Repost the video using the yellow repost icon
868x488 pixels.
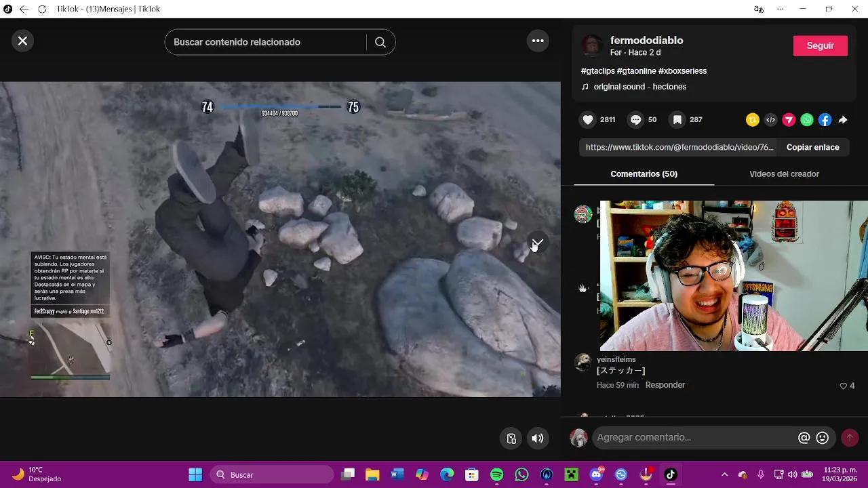click(x=752, y=120)
